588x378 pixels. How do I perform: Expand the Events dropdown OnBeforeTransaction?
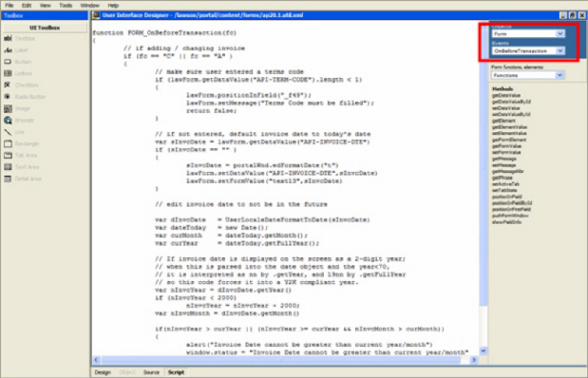coord(528,50)
